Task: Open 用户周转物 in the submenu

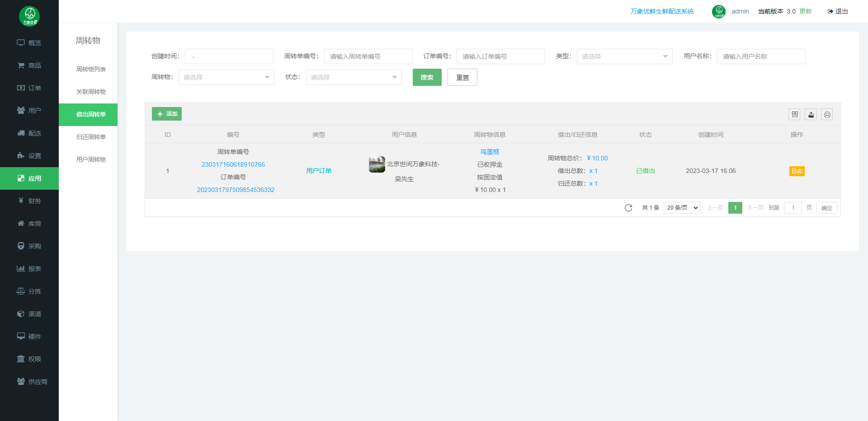Action: tap(91, 159)
